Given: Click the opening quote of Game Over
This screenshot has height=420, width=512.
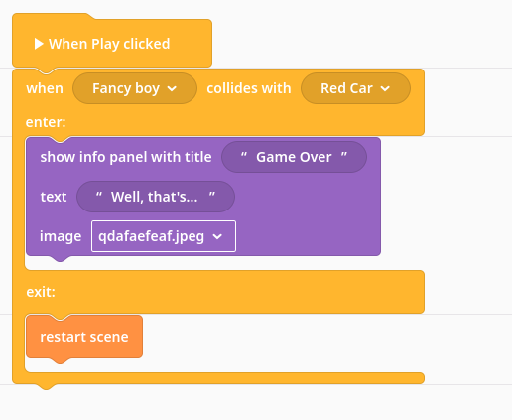Looking at the screenshot, I should click(244, 156).
